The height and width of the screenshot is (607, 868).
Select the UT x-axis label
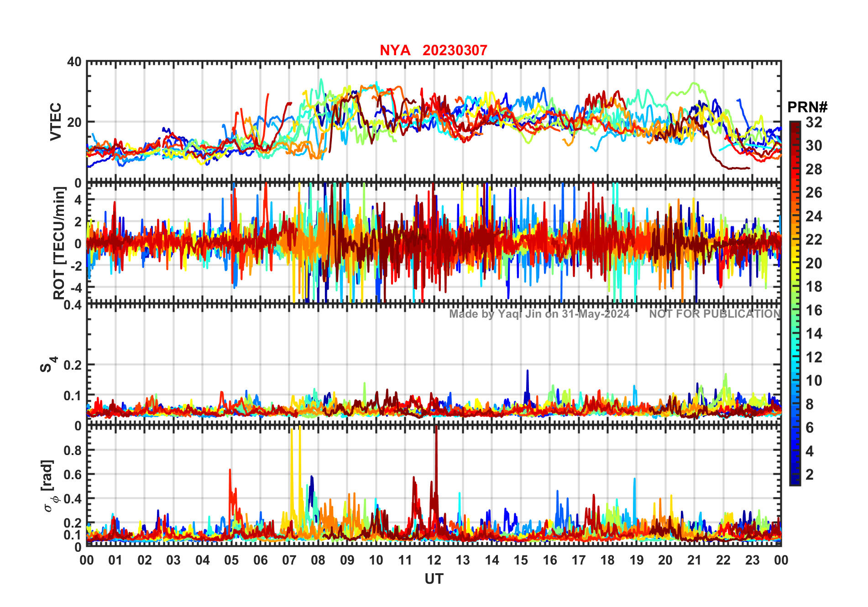pyautogui.click(x=434, y=579)
